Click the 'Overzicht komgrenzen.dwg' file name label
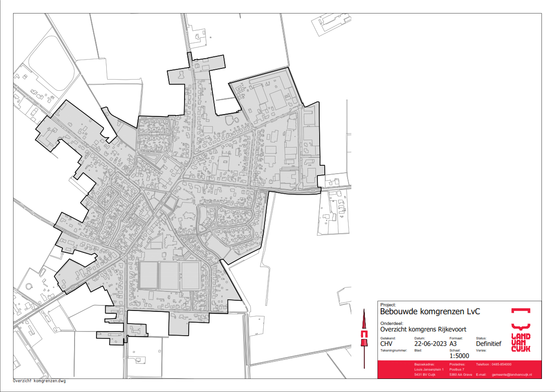Viewport: 555px width, 392px height. (40, 381)
